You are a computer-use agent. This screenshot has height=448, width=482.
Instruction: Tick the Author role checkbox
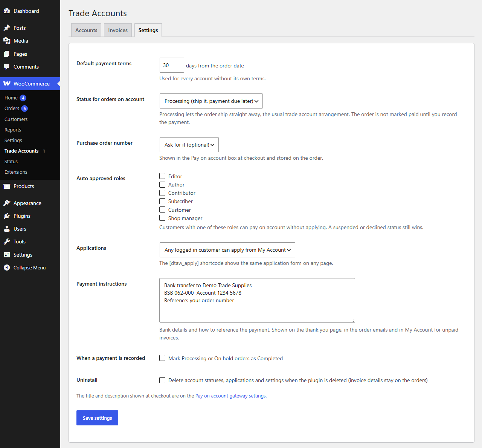162,185
